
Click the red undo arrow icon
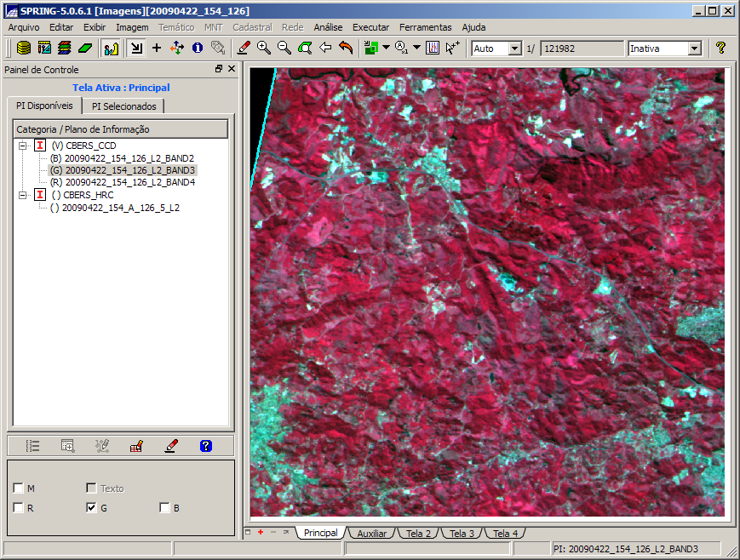pyautogui.click(x=346, y=49)
